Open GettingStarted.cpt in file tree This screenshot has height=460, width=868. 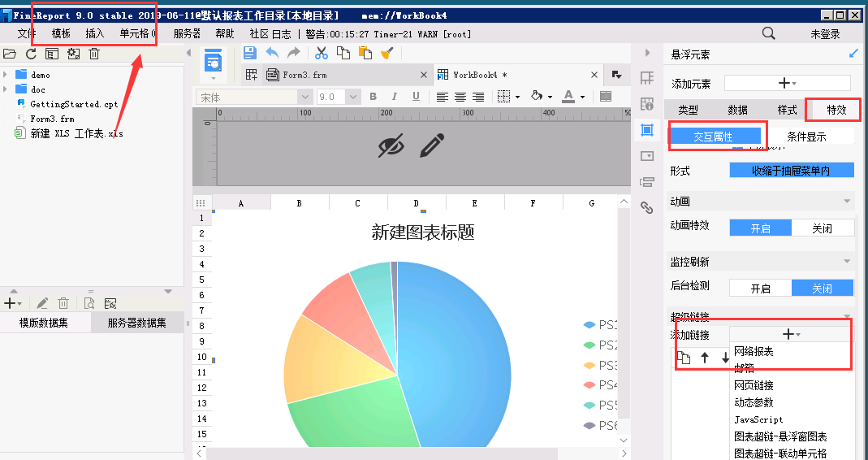(74, 104)
